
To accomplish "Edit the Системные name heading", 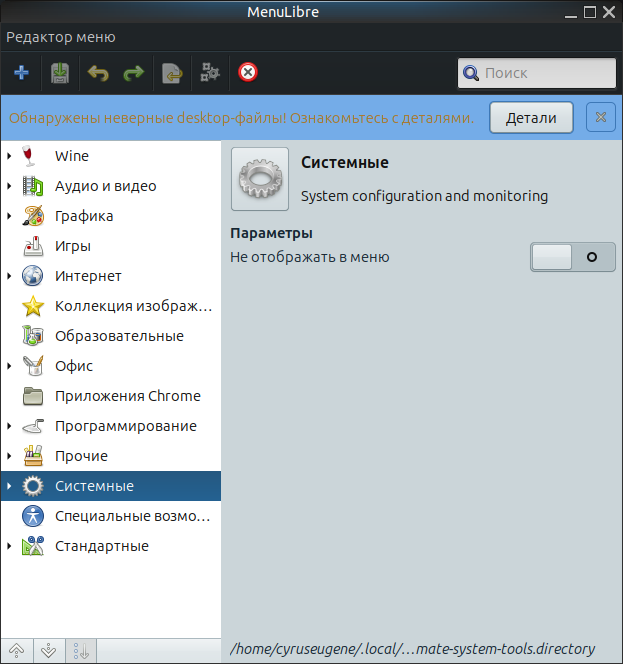I will click(x=345, y=162).
